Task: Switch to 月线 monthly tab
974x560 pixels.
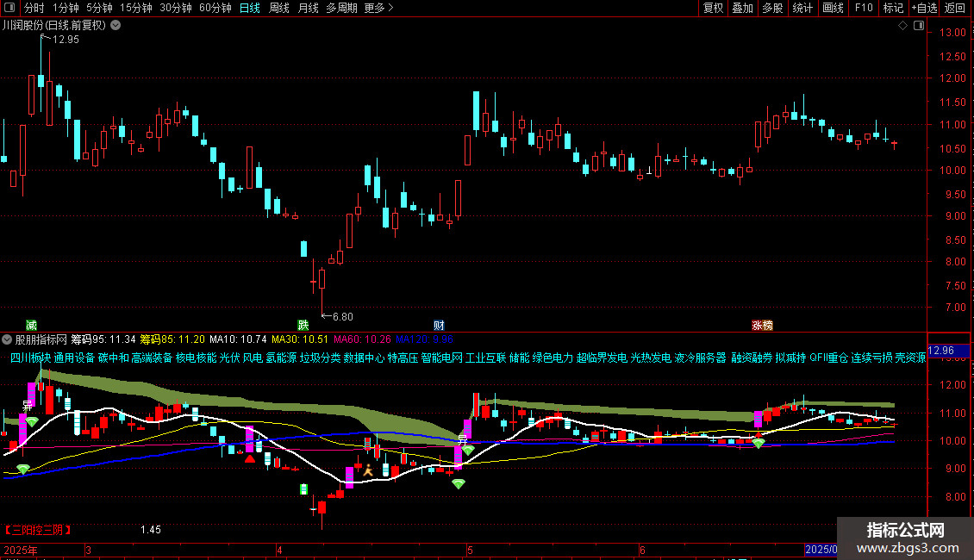Action: [308, 8]
